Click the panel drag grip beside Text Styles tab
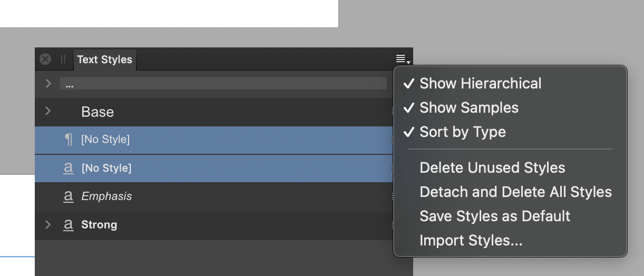The height and width of the screenshot is (276, 644). click(x=63, y=59)
